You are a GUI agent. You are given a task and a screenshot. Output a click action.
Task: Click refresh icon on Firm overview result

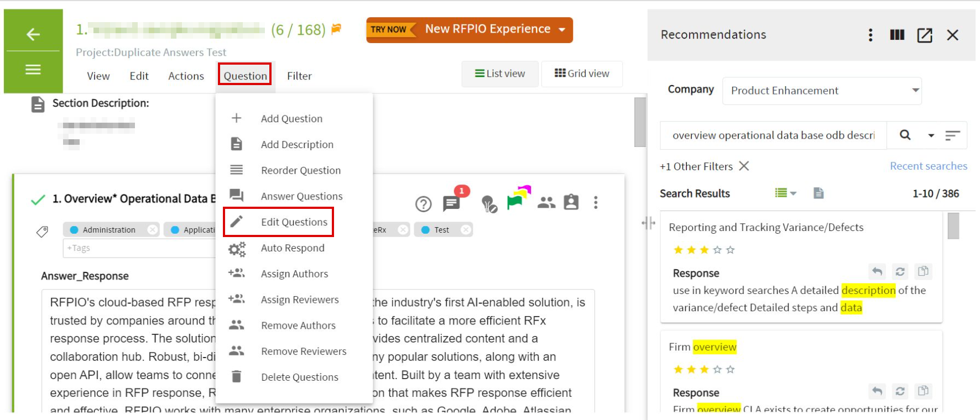point(900,391)
